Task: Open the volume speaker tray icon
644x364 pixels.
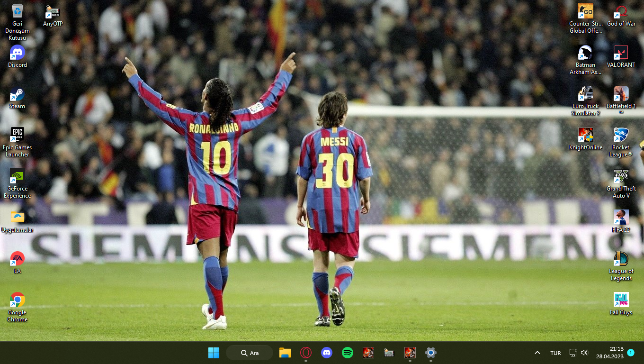Action: pos(584,353)
